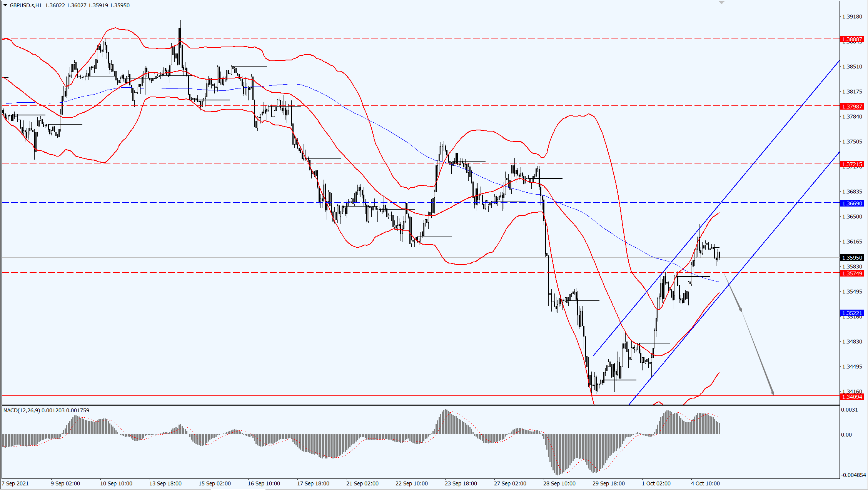
Task: Click the 1.37505 price scale value
Action: coord(852,142)
